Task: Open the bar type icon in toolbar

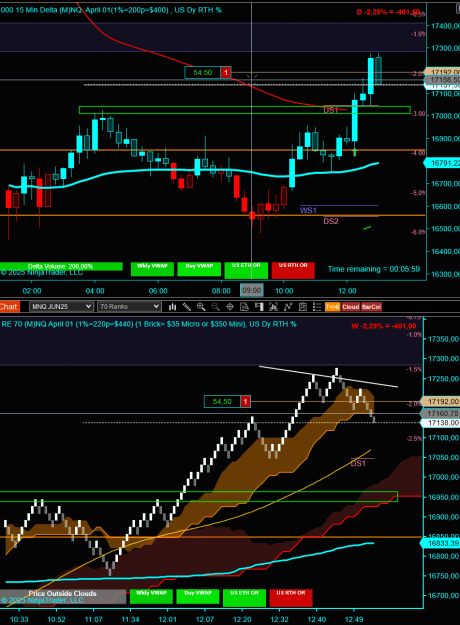Action: tap(172, 307)
